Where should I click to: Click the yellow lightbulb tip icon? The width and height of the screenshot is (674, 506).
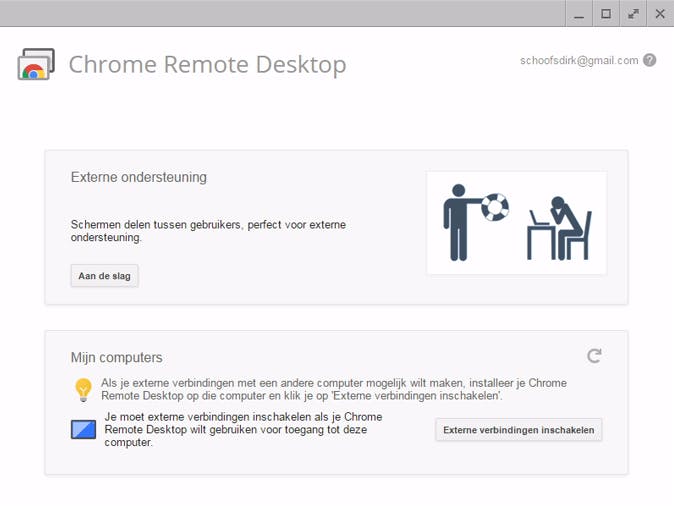83,389
